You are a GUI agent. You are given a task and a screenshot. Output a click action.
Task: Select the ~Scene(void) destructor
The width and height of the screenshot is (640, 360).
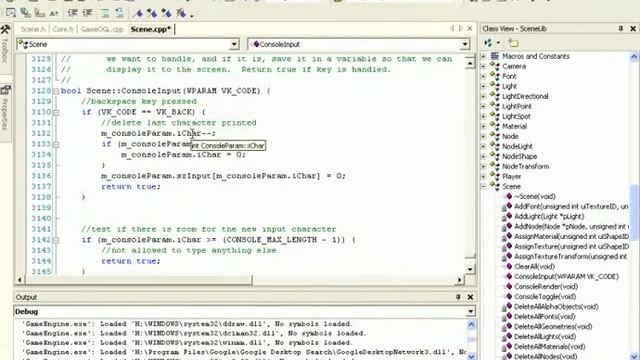click(x=535, y=196)
